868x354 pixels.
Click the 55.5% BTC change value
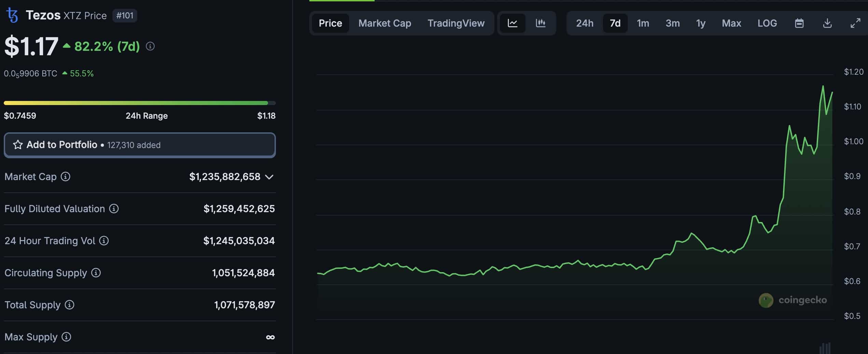[82, 74]
